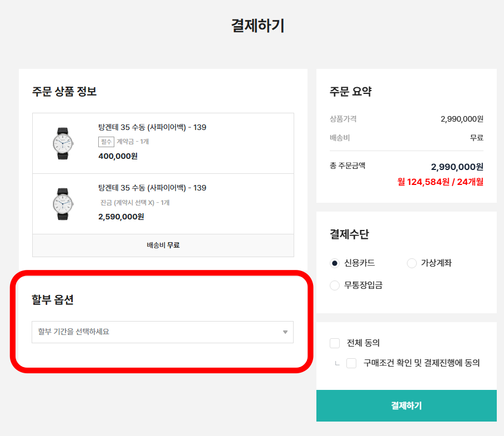Click the 400,000원 deposit price
Viewport: 504px width, 436px height.
pos(118,156)
